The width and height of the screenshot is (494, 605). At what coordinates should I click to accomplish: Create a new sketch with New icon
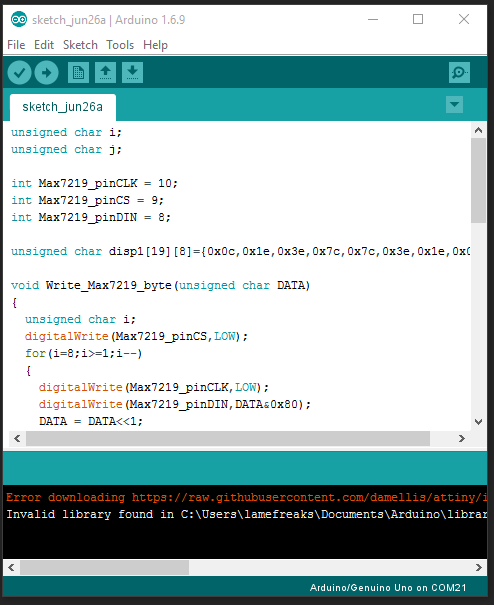coord(78,73)
